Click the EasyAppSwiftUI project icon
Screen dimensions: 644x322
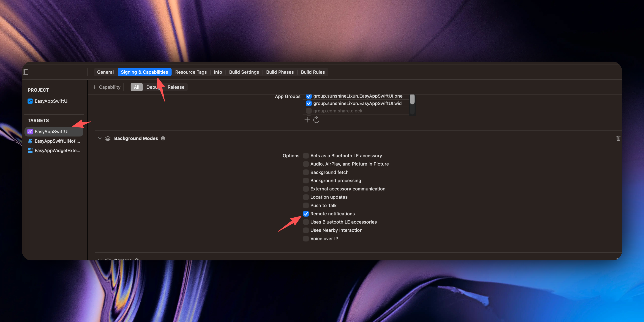pos(30,101)
